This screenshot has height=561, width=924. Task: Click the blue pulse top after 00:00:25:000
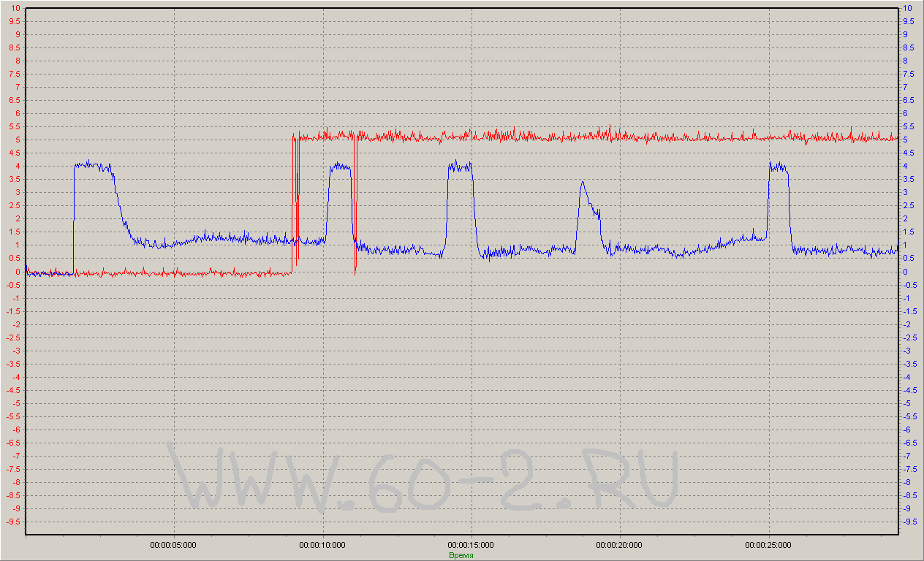click(x=778, y=167)
